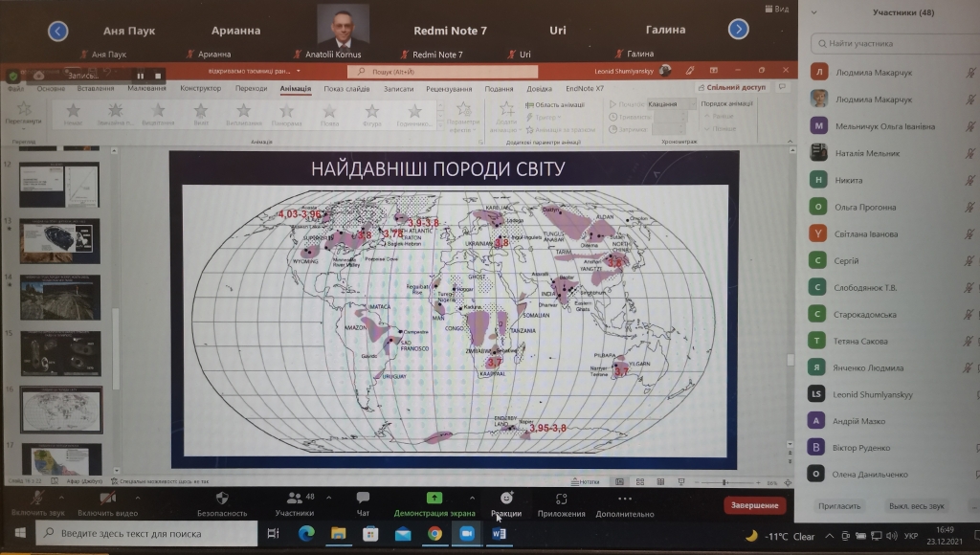Expand the arrow next to Share Screen
Screen dimensions: 980x555
(472, 498)
